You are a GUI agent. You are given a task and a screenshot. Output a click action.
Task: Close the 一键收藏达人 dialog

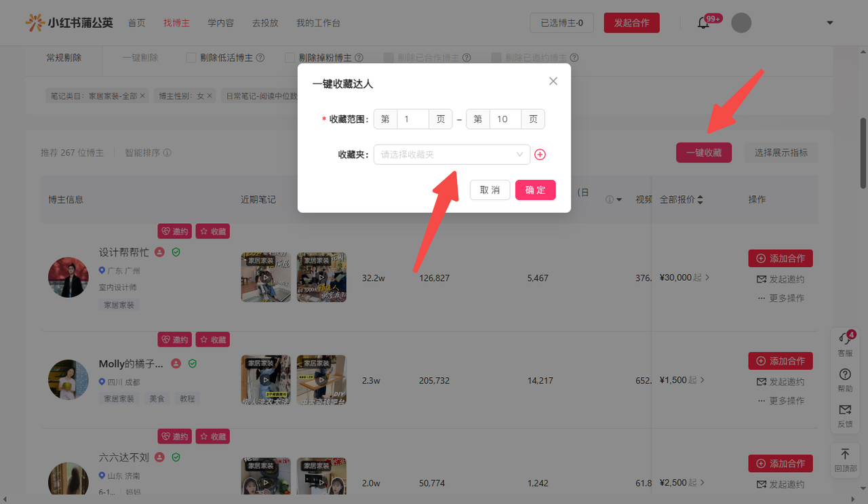point(553,81)
